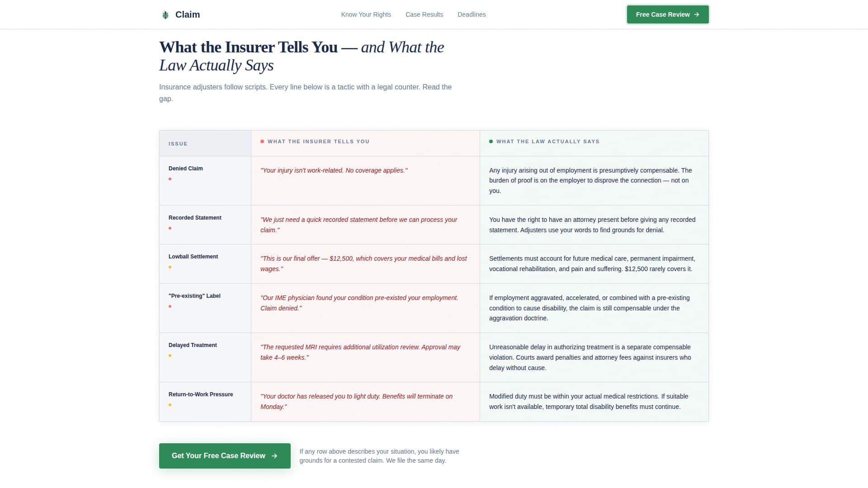868x488 pixels.
Task: Click the Denied Claim row label
Action: point(185,168)
